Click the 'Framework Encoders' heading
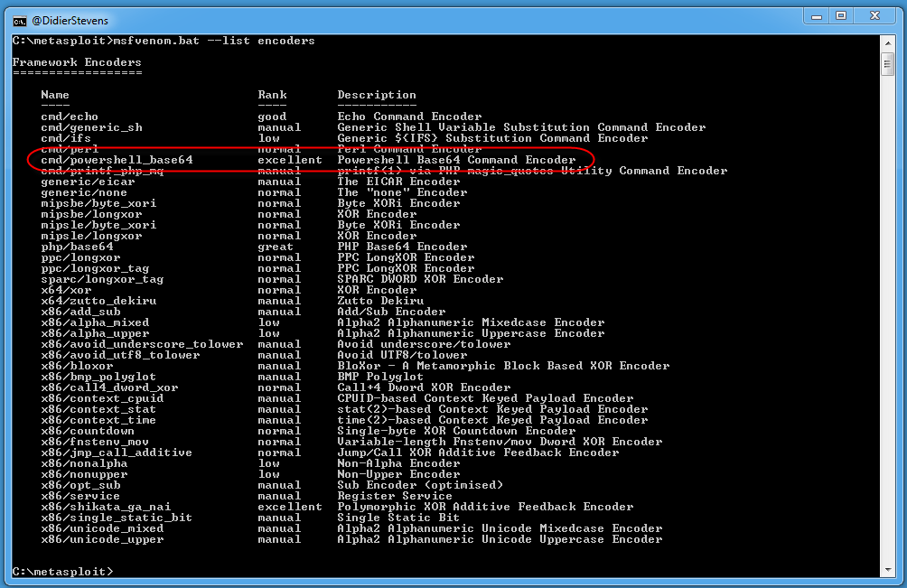907x588 pixels. click(x=77, y=62)
